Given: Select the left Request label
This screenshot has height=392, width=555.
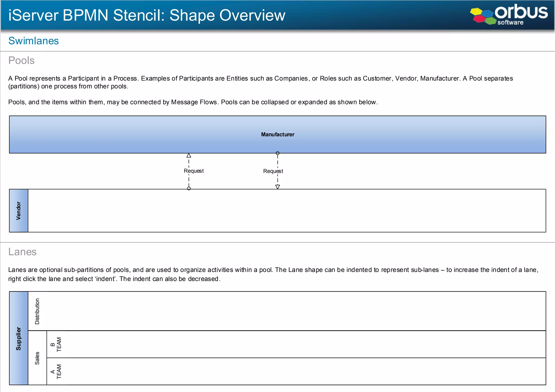Looking at the screenshot, I should click(x=193, y=171).
